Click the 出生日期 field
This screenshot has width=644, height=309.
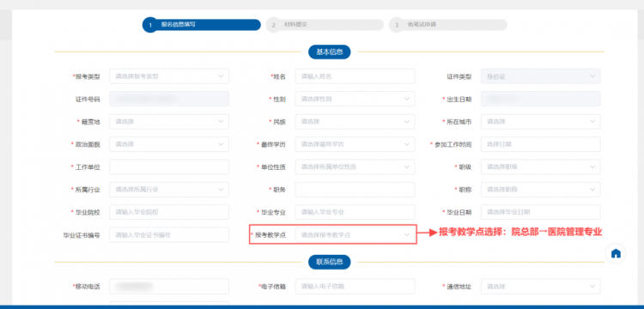click(x=540, y=99)
